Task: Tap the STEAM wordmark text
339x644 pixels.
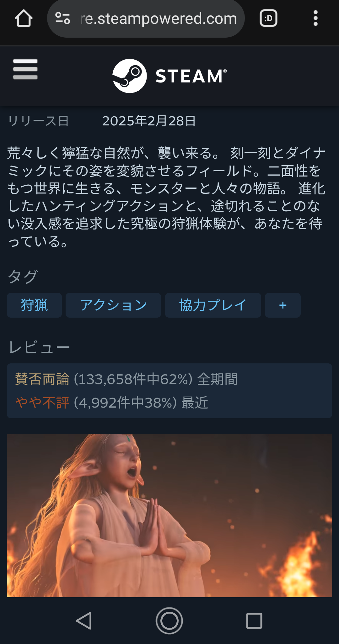Action: 191,76
